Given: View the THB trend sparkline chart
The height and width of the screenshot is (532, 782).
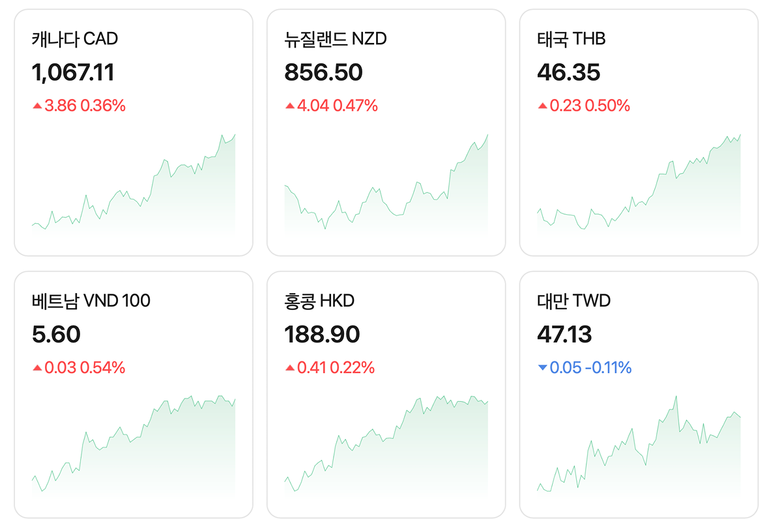Looking at the screenshot, I should click(x=639, y=189).
